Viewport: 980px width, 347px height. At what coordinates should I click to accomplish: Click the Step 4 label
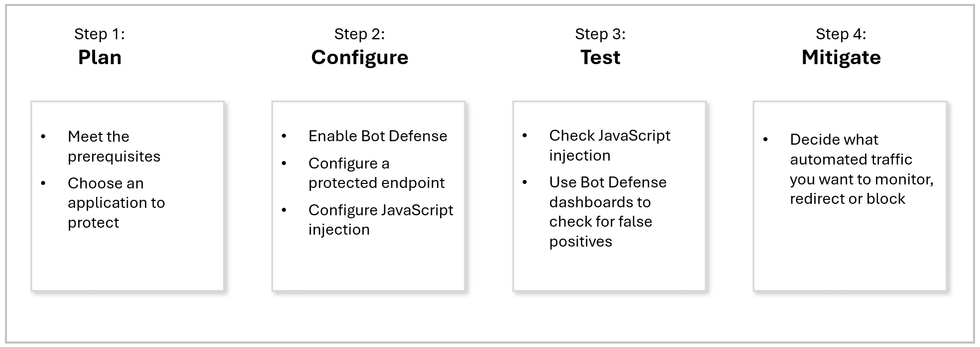point(841,34)
